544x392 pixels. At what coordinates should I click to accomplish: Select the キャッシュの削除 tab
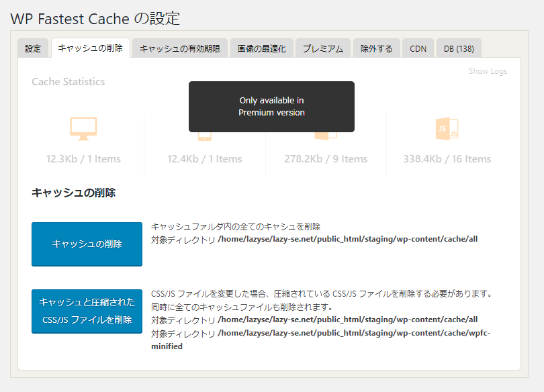90,48
